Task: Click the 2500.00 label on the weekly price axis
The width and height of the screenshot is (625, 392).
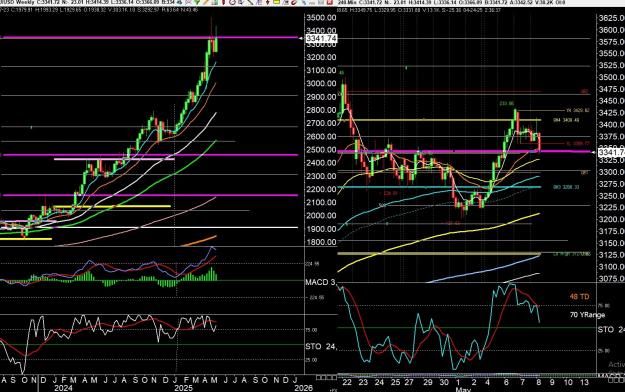Action: (321, 150)
